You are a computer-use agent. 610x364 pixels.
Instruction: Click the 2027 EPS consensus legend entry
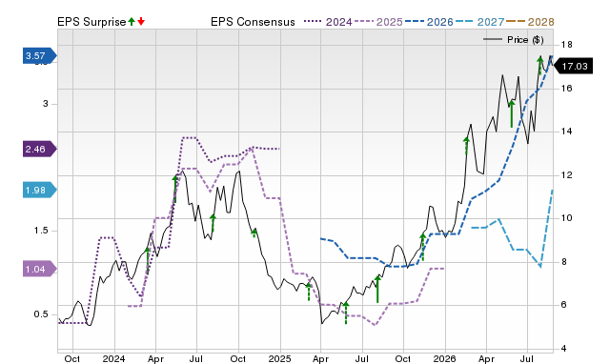(479, 22)
